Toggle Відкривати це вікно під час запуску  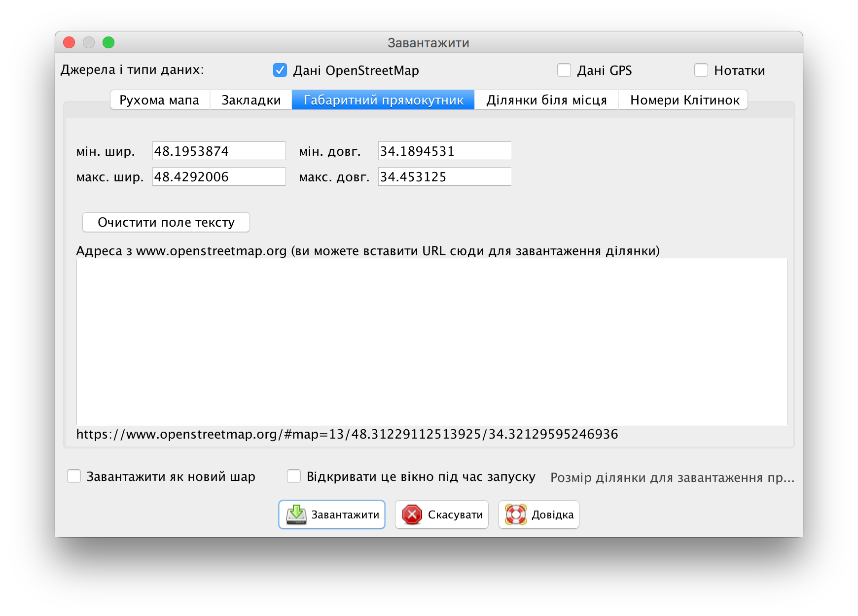coord(294,477)
